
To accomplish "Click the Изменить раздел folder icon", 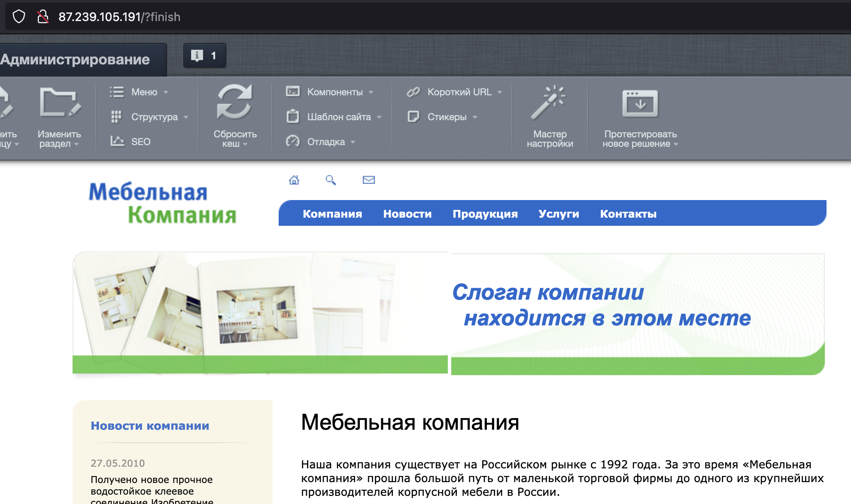I will pyautogui.click(x=59, y=102).
